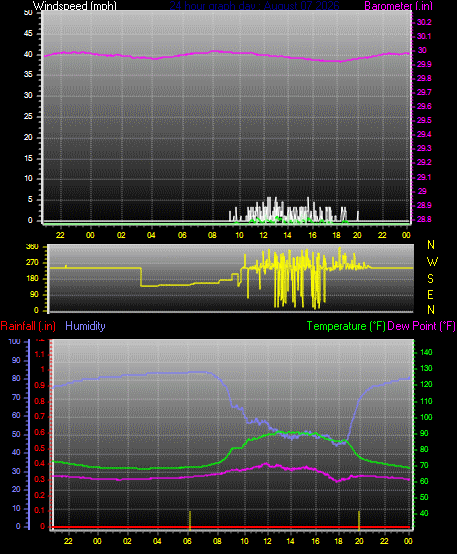Click the Humidity legend label
Screen dimensions: 457x554
85,326
